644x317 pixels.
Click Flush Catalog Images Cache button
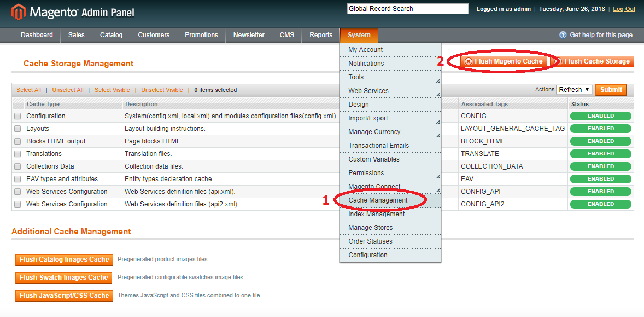click(x=64, y=260)
